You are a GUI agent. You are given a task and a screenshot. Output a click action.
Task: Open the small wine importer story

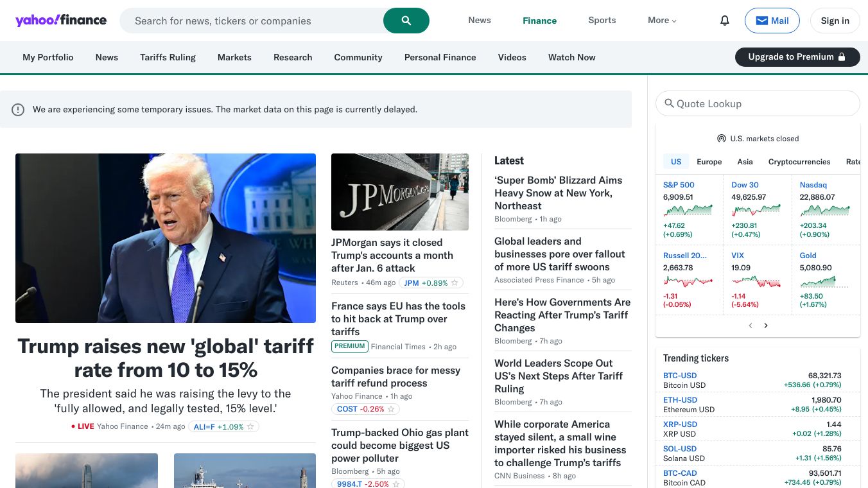coord(560,444)
